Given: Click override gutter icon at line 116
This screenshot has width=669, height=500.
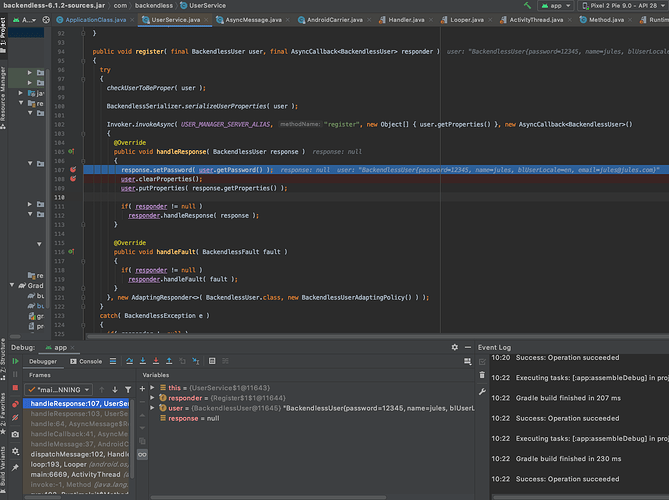Looking at the screenshot, I should (71, 252).
